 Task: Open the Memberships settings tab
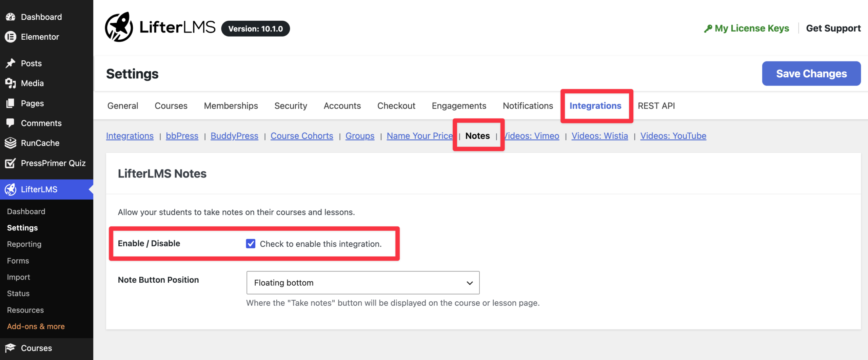tap(231, 106)
